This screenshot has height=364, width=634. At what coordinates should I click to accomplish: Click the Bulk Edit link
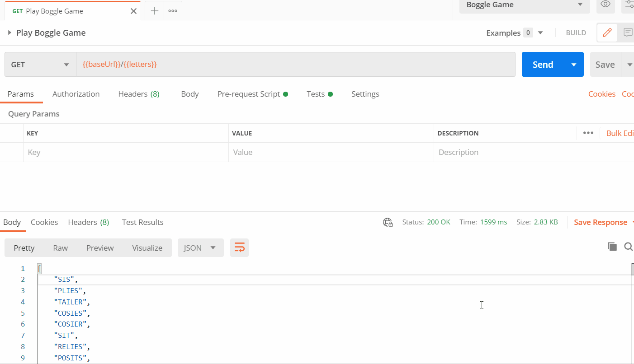620,133
